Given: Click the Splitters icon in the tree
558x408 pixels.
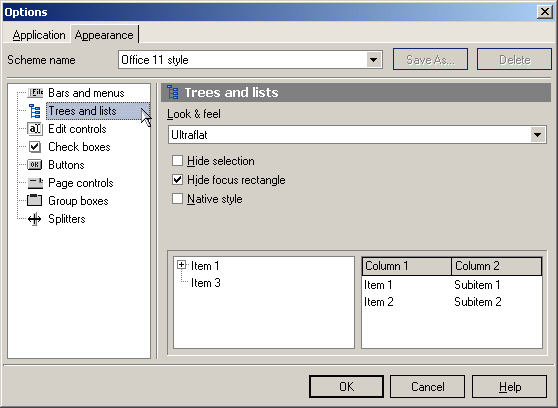Looking at the screenshot, I should (x=35, y=219).
